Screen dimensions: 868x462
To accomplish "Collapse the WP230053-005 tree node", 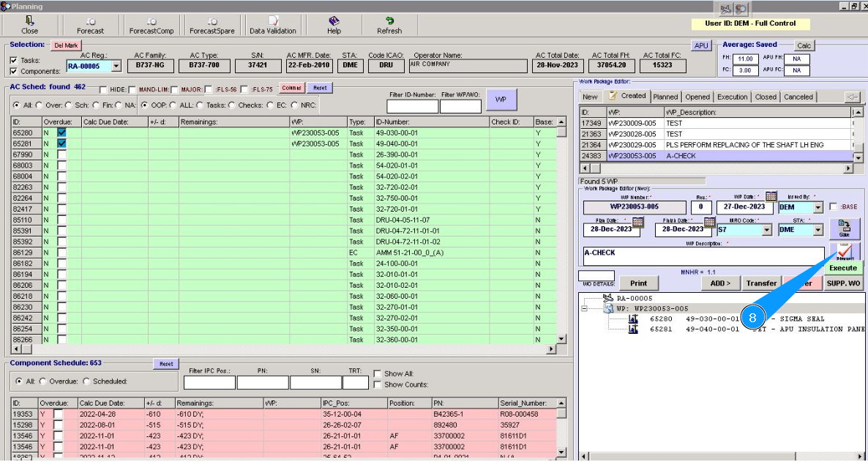I will (x=584, y=309).
